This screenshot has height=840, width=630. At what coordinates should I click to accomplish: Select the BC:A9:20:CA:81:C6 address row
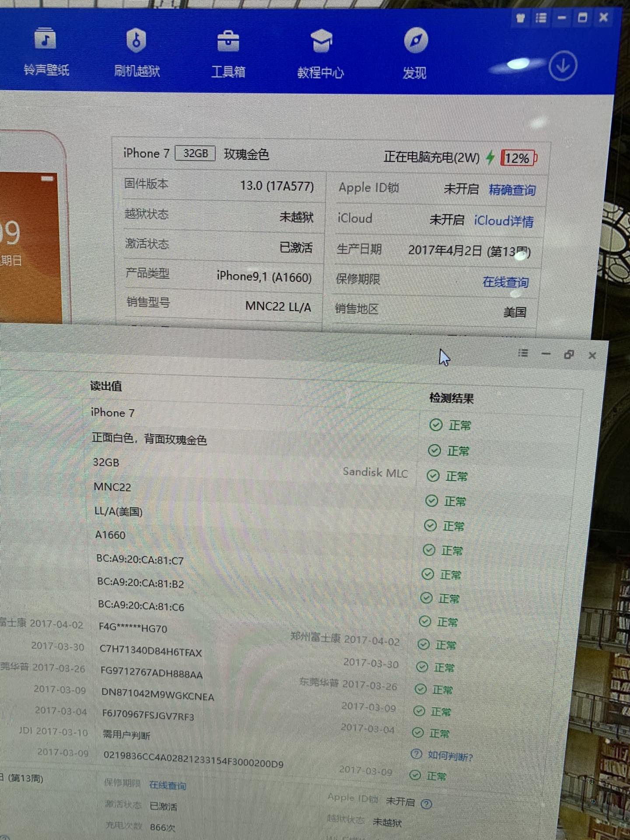(x=141, y=606)
